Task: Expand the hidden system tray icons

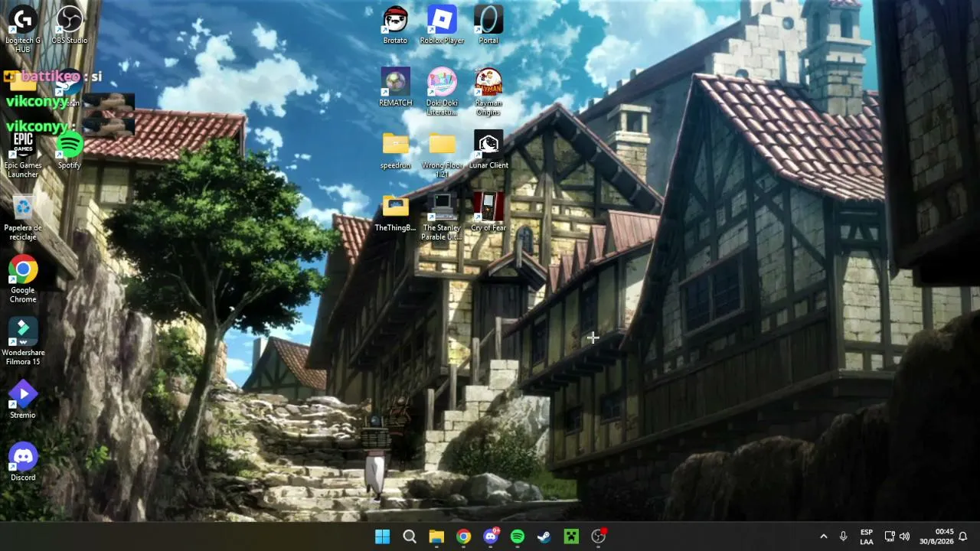Action: point(824,536)
